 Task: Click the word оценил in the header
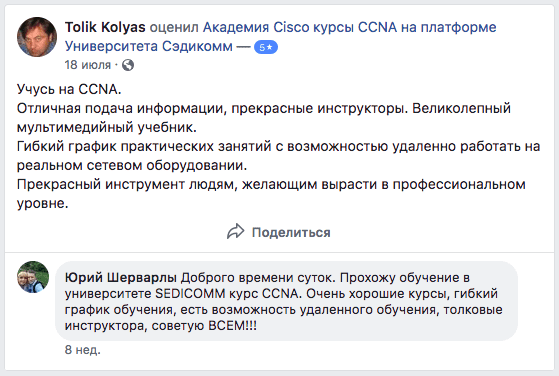click(x=174, y=28)
